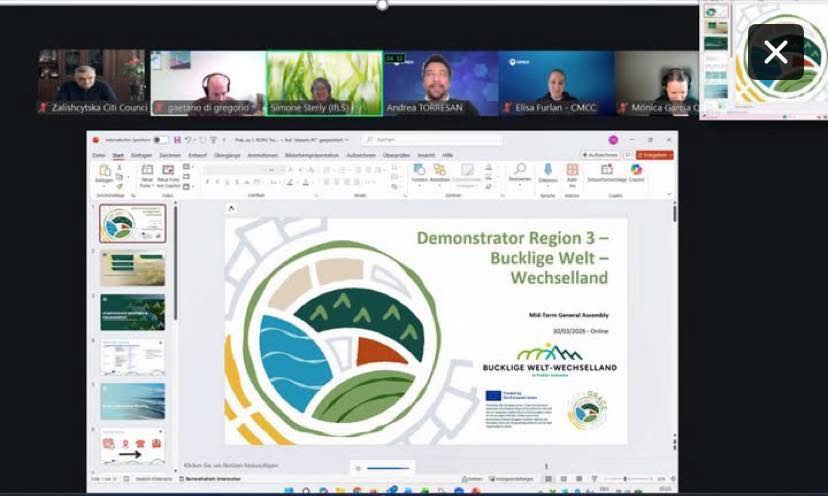The image size is (828, 496).
Task: Open the Einfügen ribbon tab
Action: [x=142, y=155]
